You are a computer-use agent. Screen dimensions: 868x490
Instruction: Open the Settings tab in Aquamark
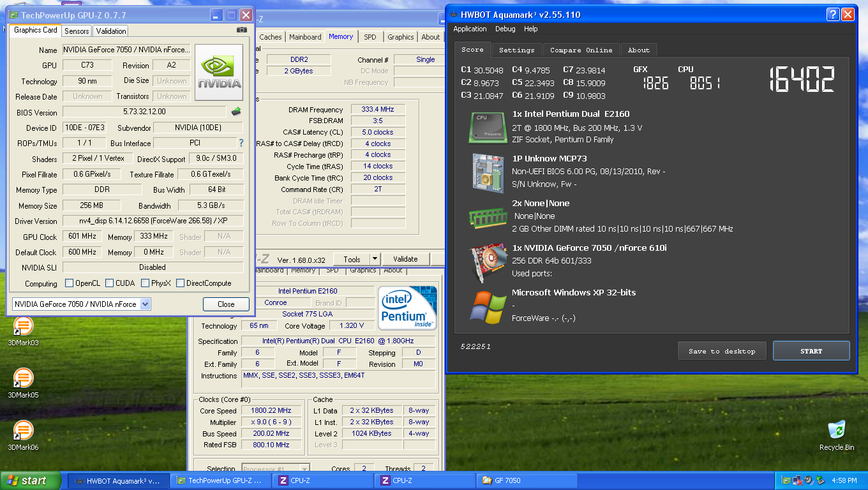516,50
